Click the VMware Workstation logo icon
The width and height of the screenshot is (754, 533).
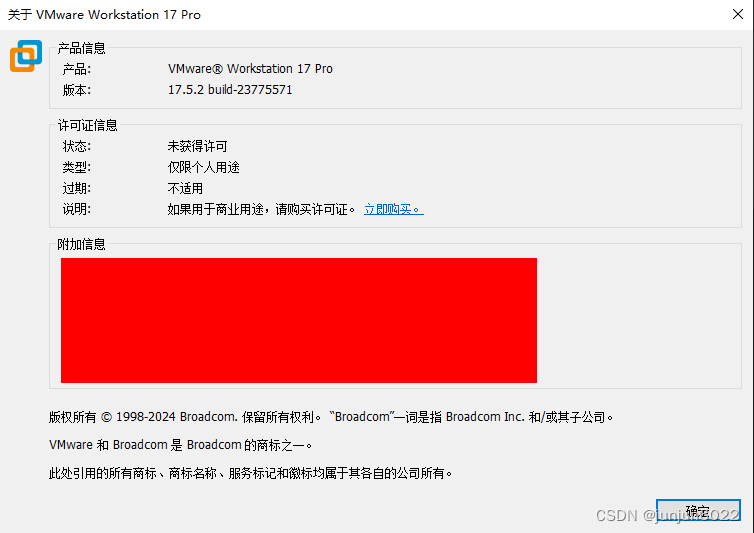coord(26,56)
